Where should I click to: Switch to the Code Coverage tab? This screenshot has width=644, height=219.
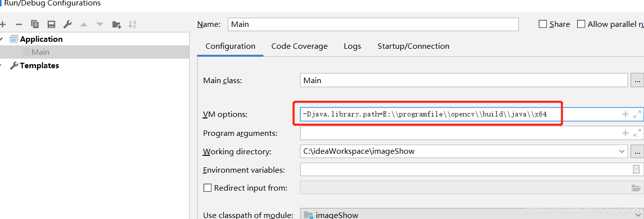(x=299, y=46)
